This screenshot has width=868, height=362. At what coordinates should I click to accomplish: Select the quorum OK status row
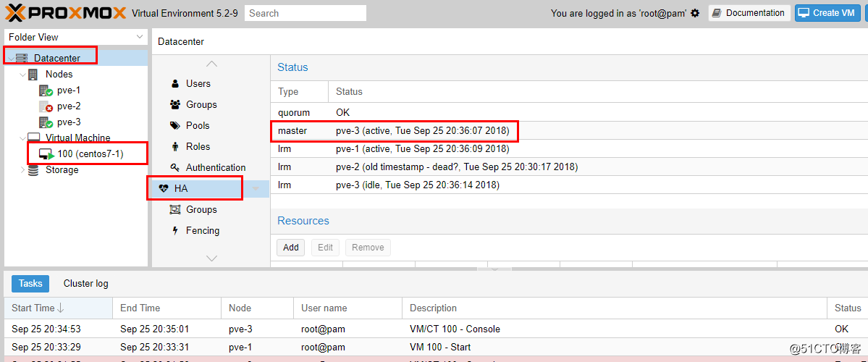[x=569, y=112]
